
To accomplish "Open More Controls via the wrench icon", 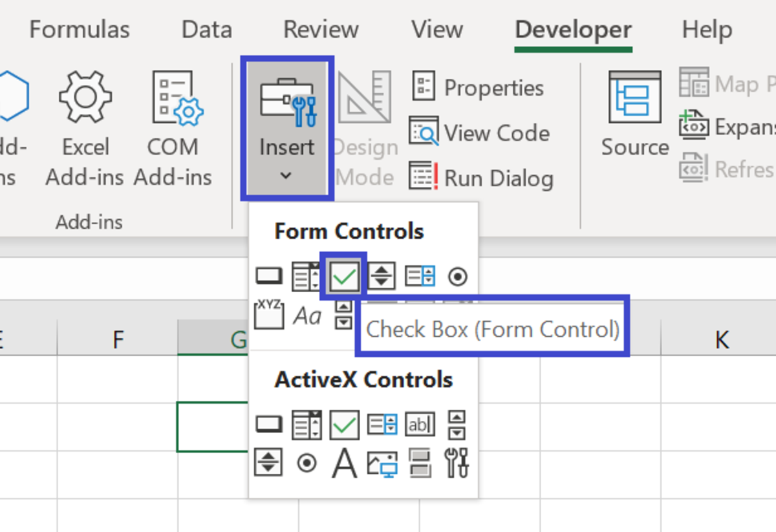I will point(458,463).
